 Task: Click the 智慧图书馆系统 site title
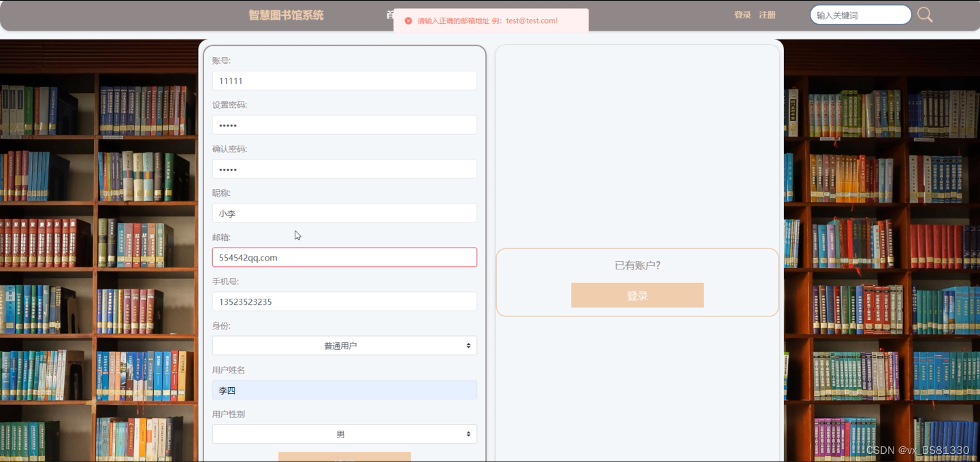click(286, 15)
